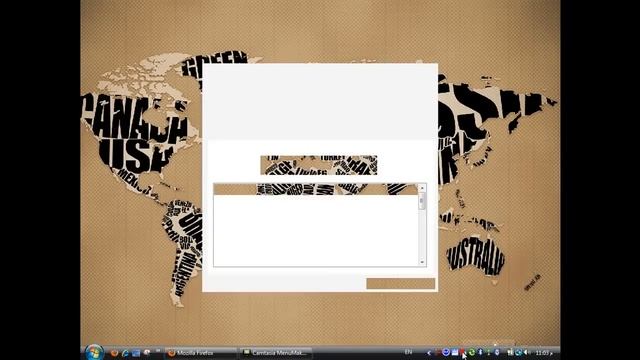Screen dimensions: 640x360
Task: Switch to the Mozilla Firefox taskbar button
Action: tap(200, 353)
